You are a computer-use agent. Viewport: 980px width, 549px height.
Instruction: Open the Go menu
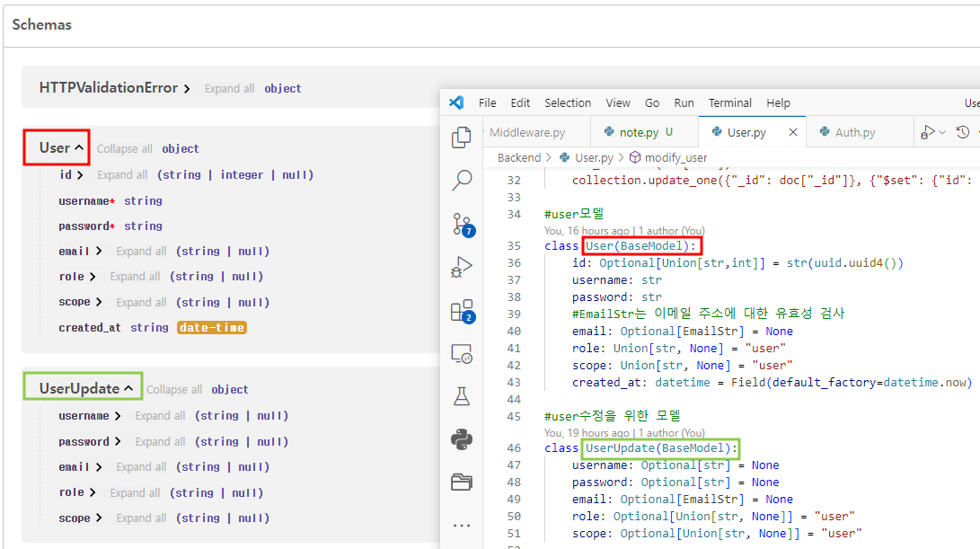click(652, 102)
